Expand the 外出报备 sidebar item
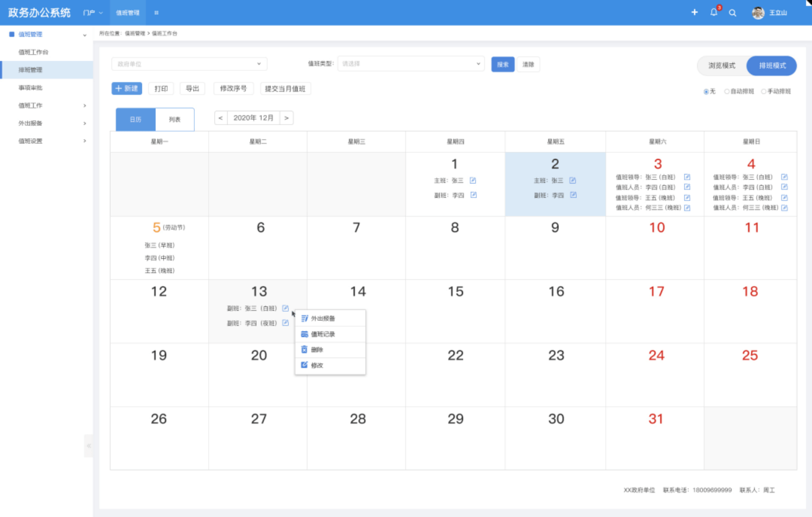The width and height of the screenshot is (812, 517). [x=52, y=123]
